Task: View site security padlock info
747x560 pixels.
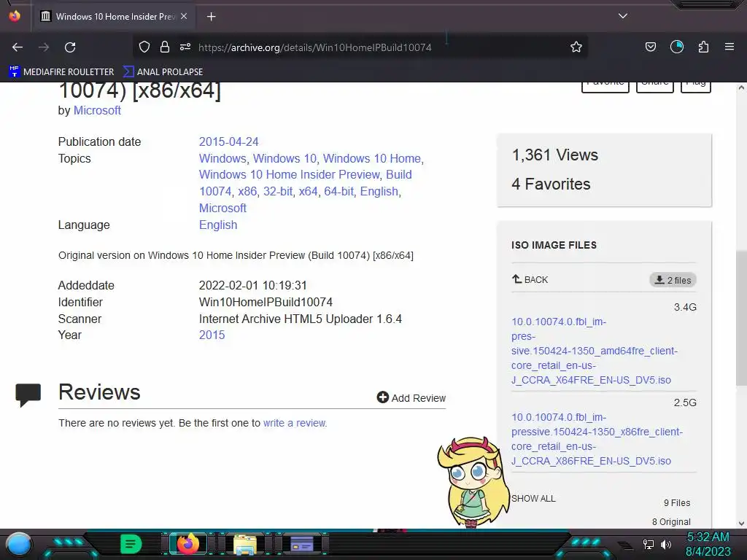Action: [x=165, y=47]
